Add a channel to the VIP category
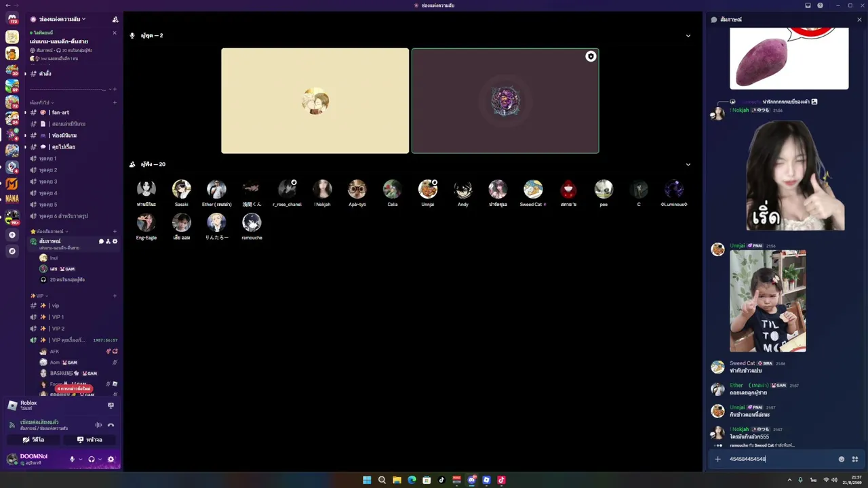The image size is (868, 488). [x=115, y=296]
